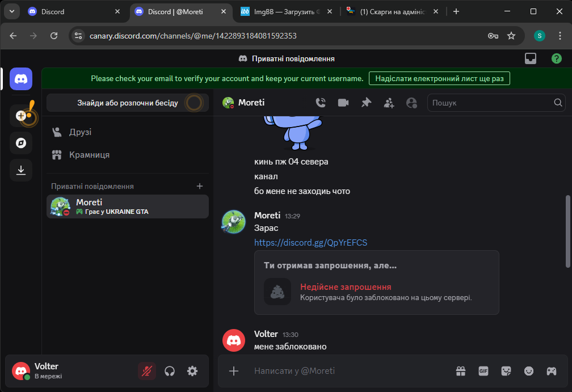The image size is (572, 392).
Task: Open user settings gear
Action: [192, 371]
